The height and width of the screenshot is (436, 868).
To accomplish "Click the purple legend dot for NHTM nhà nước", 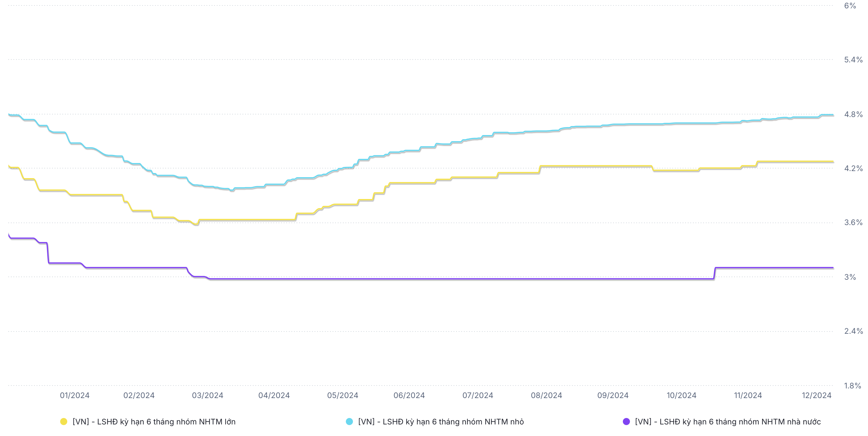I will click(x=626, y=422).
